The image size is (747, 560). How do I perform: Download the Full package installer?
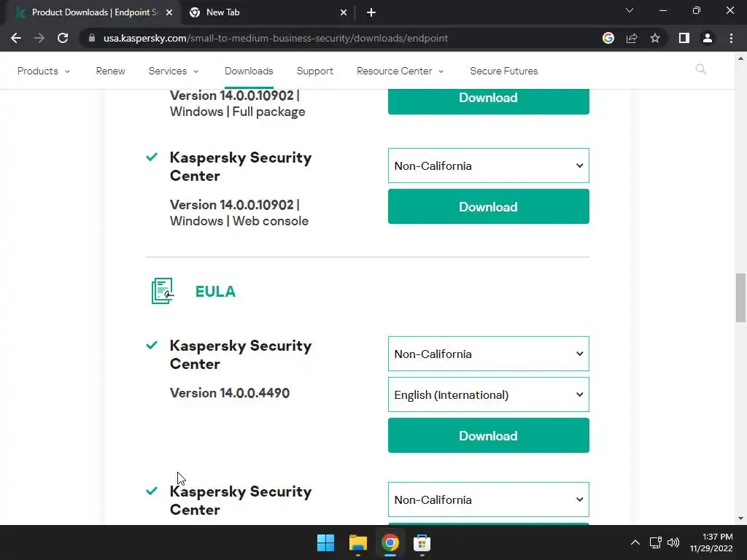(488, 101)
